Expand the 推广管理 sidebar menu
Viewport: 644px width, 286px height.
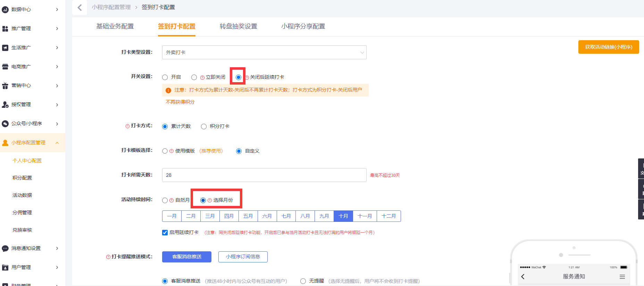[x=57, y=29]
